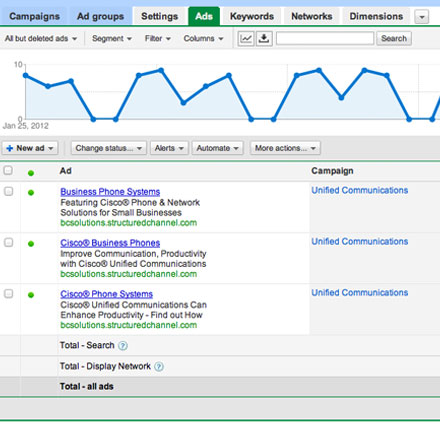
Task: Open the More actions dropdown
Action: click(285, 148)
